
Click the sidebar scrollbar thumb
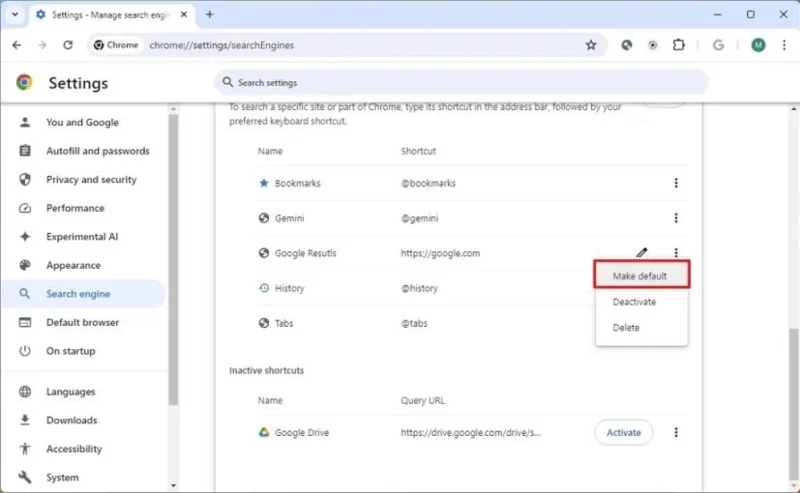pos(173,259)
